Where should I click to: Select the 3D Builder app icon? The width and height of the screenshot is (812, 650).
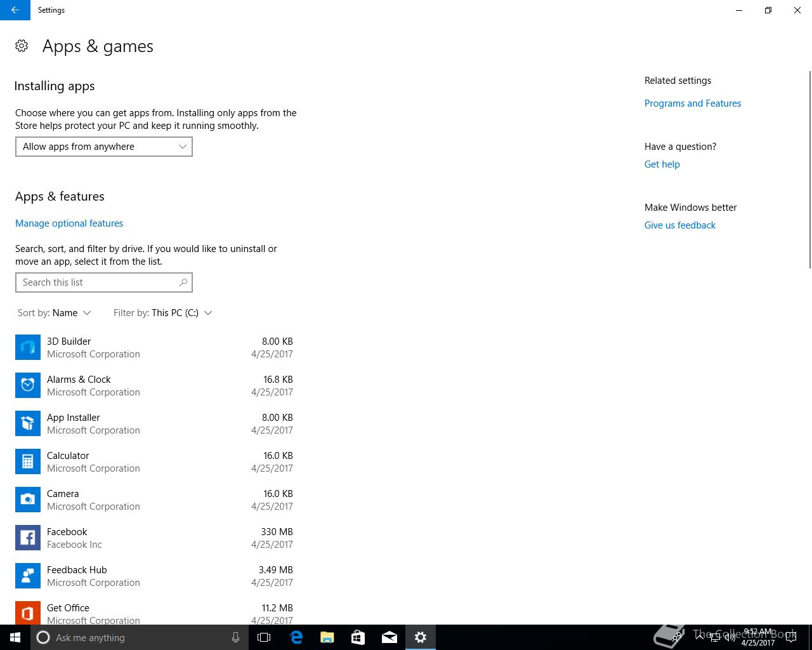[28, 347]
